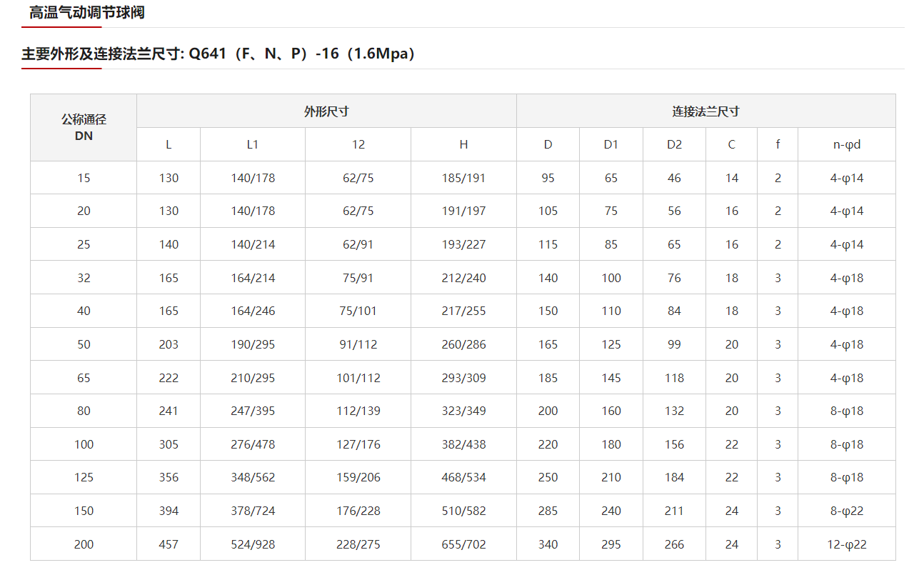Click the 75/101 cell

coord(358,311)
